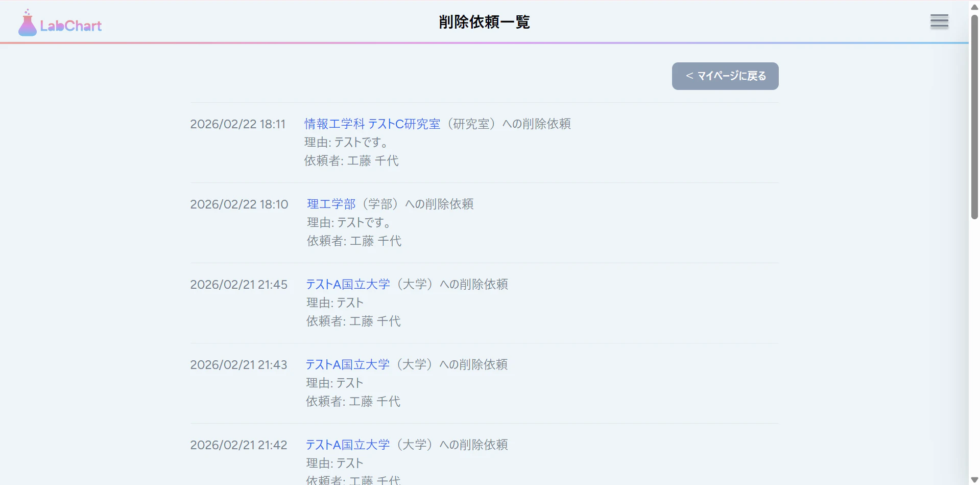
Task: Click 理由: テストです。 under テストC研究室
Action: pos(347,143)
